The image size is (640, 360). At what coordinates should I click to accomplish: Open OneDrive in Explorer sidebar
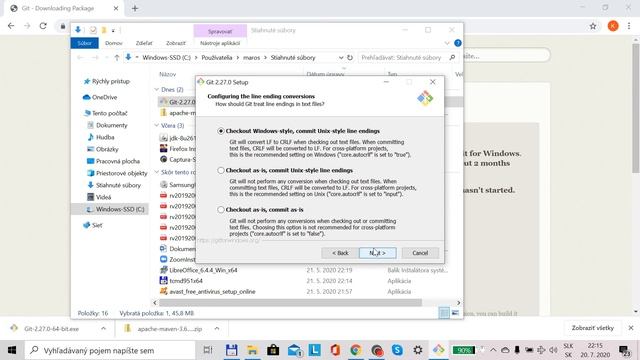pyautogui.click(x=100, y=97)
